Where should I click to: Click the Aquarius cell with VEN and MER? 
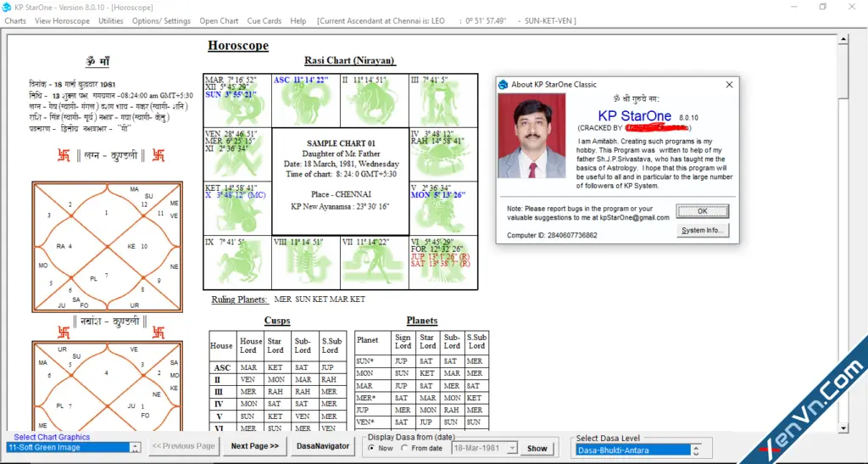237,154
